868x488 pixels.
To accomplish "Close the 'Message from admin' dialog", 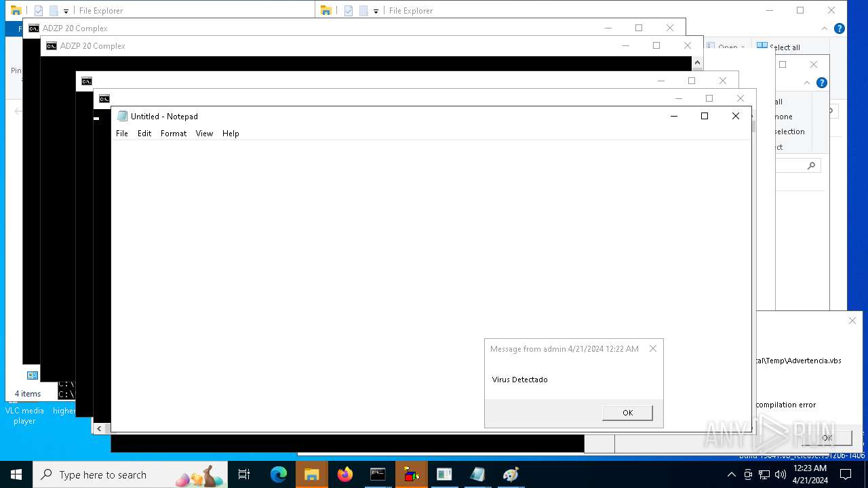I will click(653, 349).
